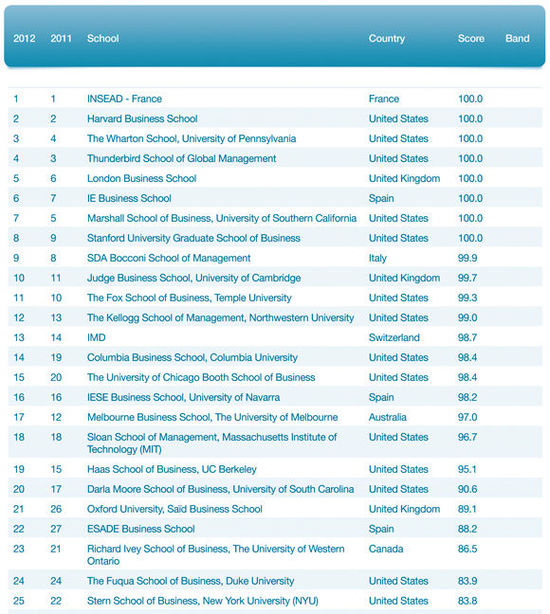The height and width of the screenshot is (614, 550).
Task: Click 2012 rank 13 in the IMD row
Action: (19, 338)
